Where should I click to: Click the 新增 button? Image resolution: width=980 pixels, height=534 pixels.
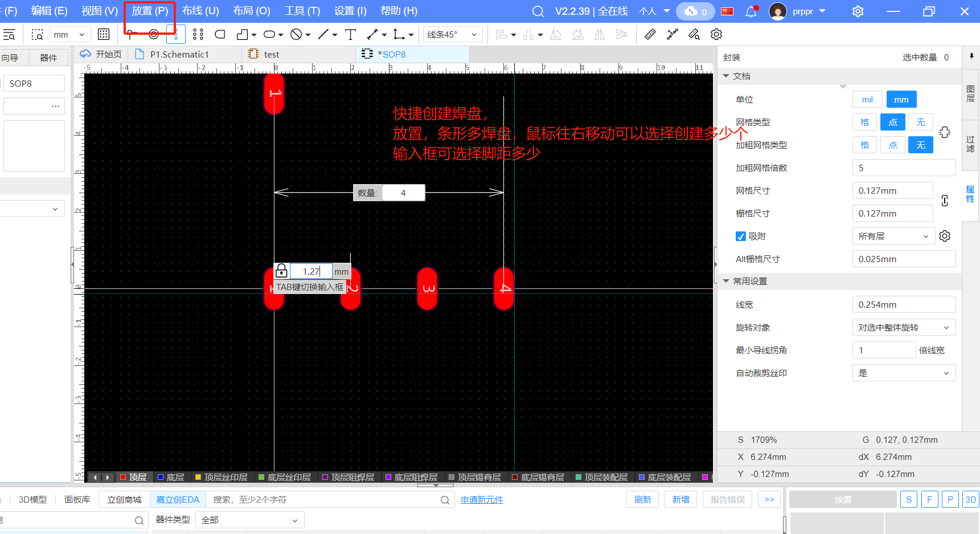(x=681, y=499)
